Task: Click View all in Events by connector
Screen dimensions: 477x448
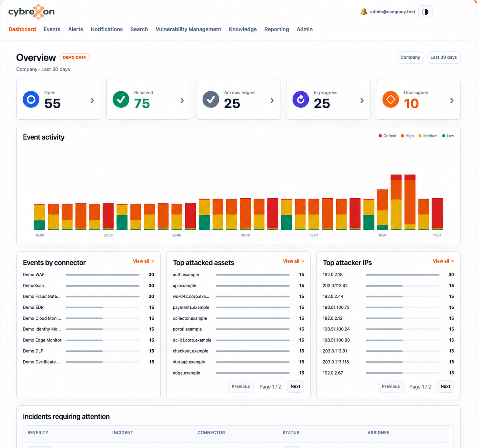Action: point(143,261)
